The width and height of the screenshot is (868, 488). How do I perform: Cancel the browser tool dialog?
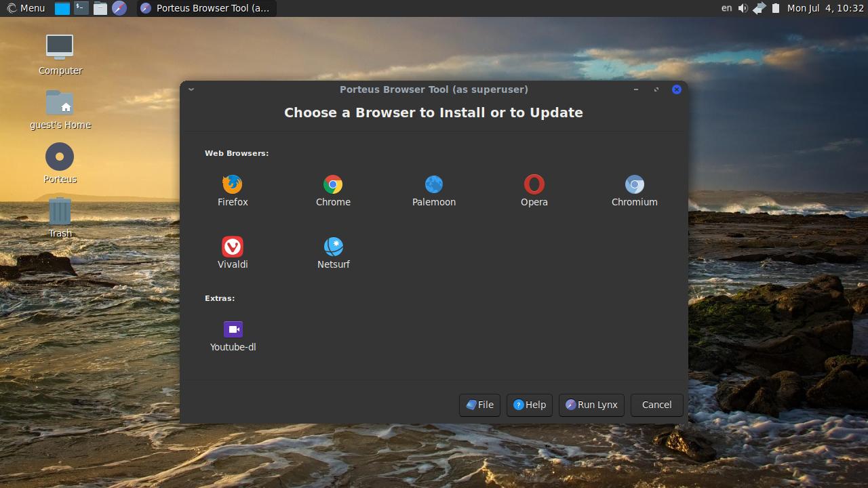click(x=656, y=405)
